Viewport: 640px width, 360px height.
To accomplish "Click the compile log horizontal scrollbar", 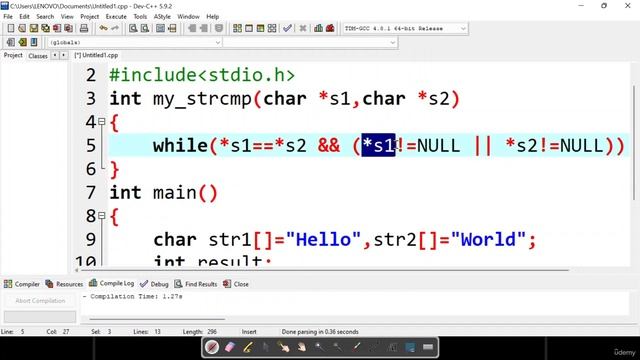I will point(157,319).
